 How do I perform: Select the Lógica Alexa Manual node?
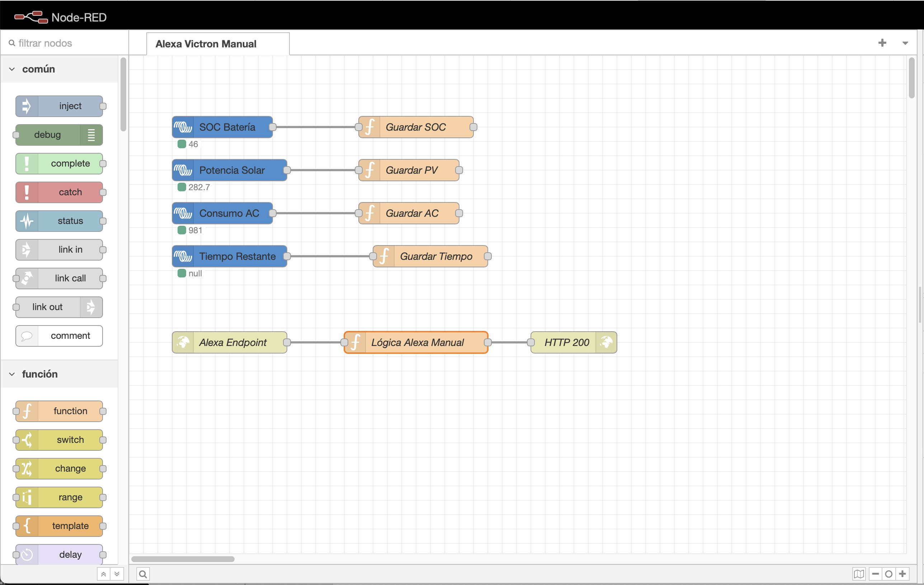coord(417,342)
